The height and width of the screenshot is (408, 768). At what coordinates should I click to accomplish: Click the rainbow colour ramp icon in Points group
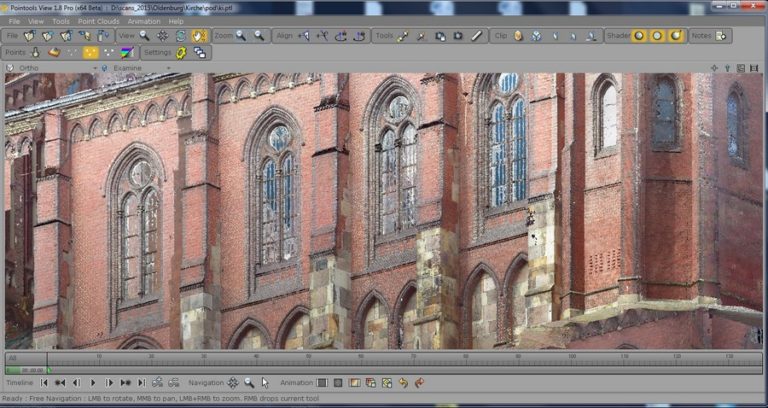pos(127,52)
